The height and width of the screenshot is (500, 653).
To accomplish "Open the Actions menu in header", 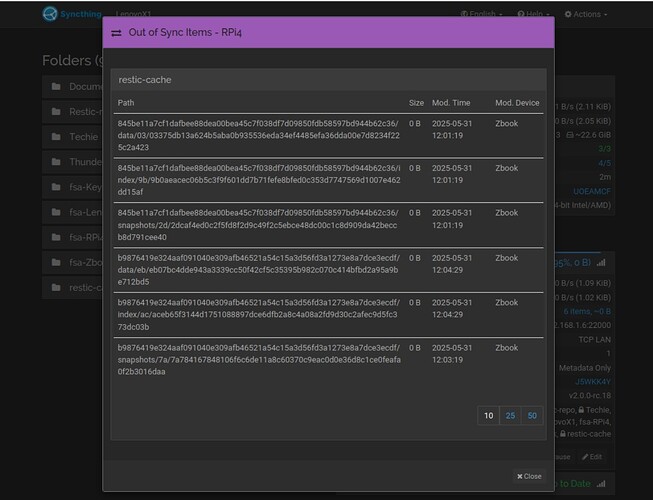I will coord(586,14).
